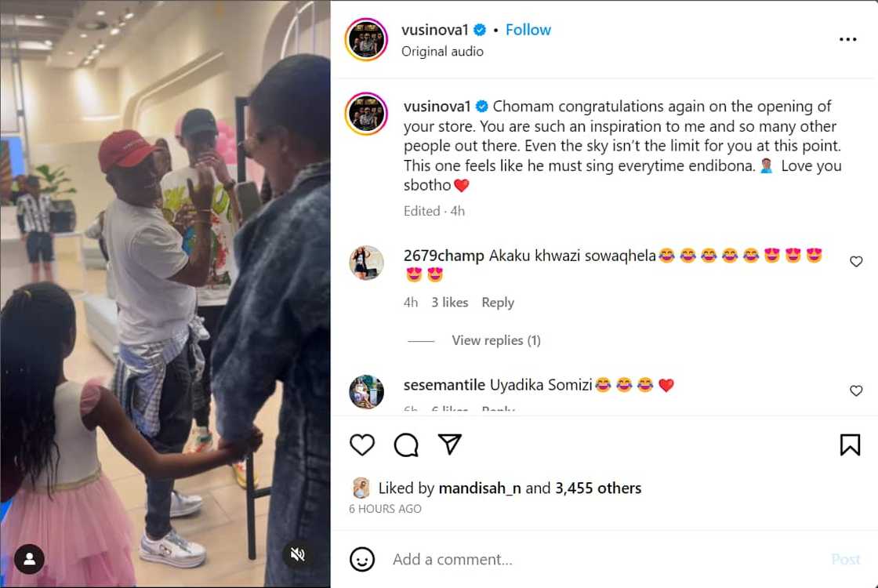Like 2679champ's comment
Screen dimensions: 878x588
click(856, 262)
